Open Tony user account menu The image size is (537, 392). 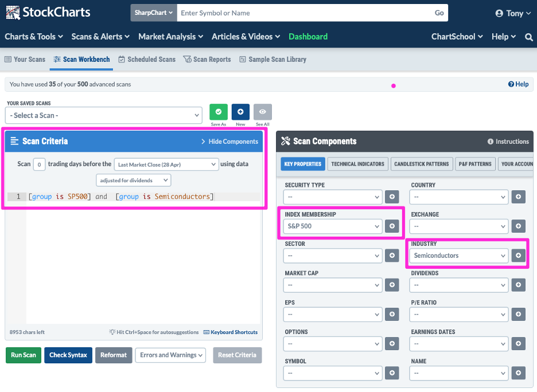coord(513,13)
